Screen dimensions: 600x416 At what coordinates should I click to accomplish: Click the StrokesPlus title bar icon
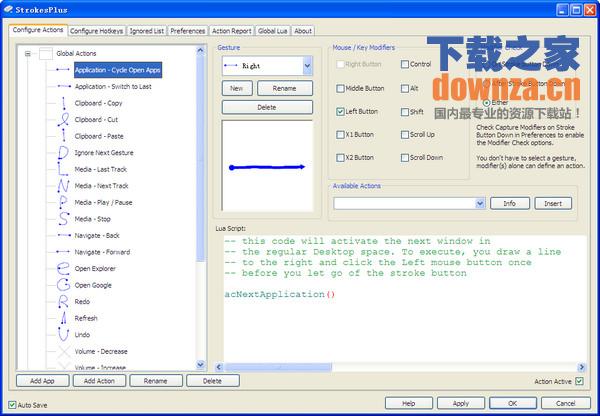(x=8, y=9)
